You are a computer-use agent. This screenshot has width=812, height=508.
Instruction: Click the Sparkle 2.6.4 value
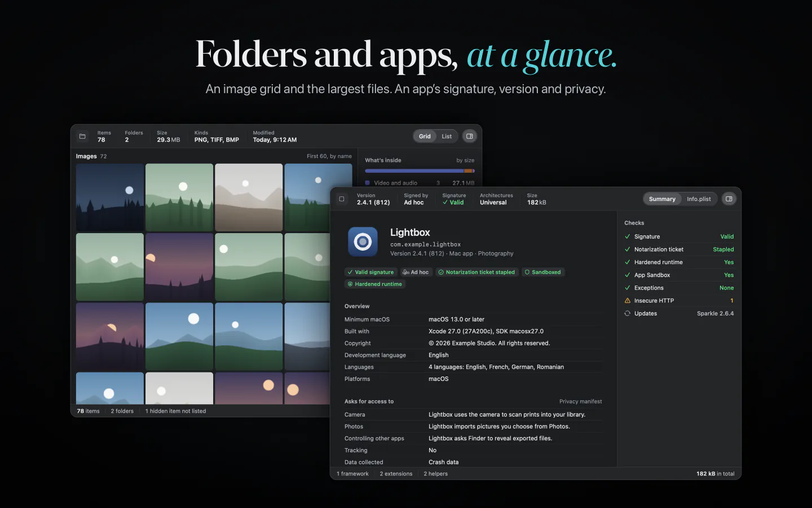coord(715,313)
